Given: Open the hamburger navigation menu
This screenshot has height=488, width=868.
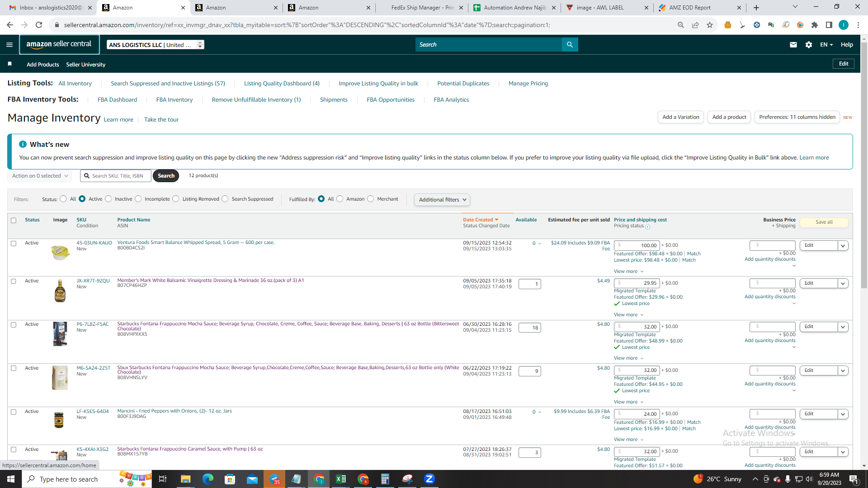Looking at the screenshot, I should tap(9, 45).
